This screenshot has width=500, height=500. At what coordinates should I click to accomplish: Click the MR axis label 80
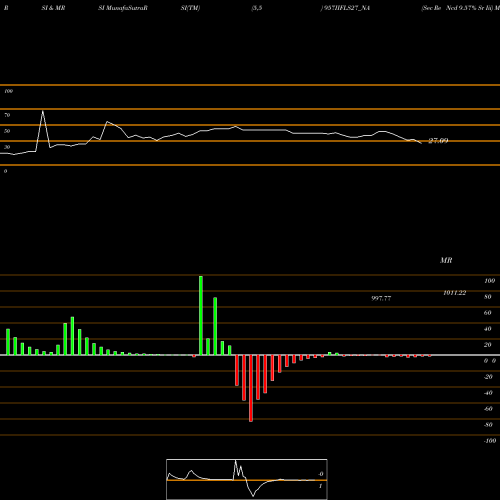coord(488,297)
